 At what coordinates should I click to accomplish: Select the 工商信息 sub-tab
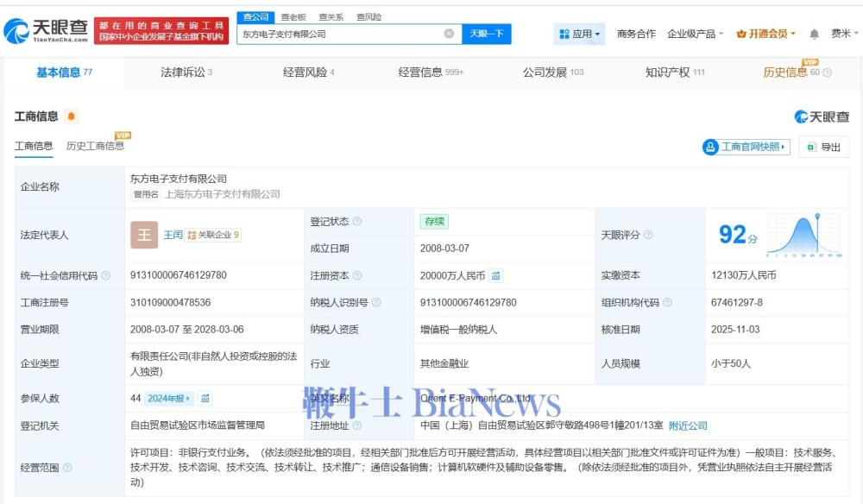point(34,146)
